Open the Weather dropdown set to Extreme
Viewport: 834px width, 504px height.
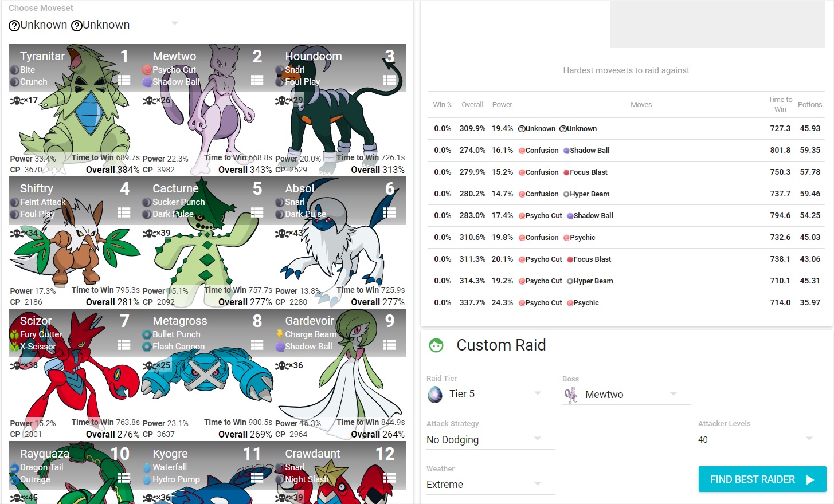pyautogui.click(x=490, y=484)
